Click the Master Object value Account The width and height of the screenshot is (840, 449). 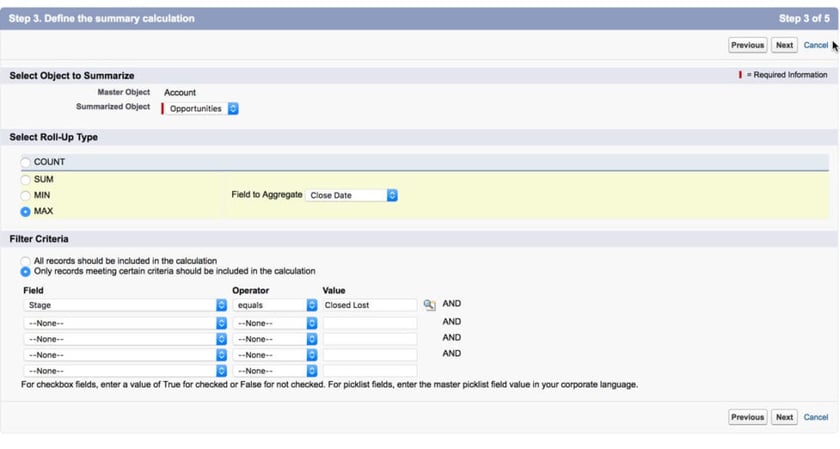click(x=180, y=92)
